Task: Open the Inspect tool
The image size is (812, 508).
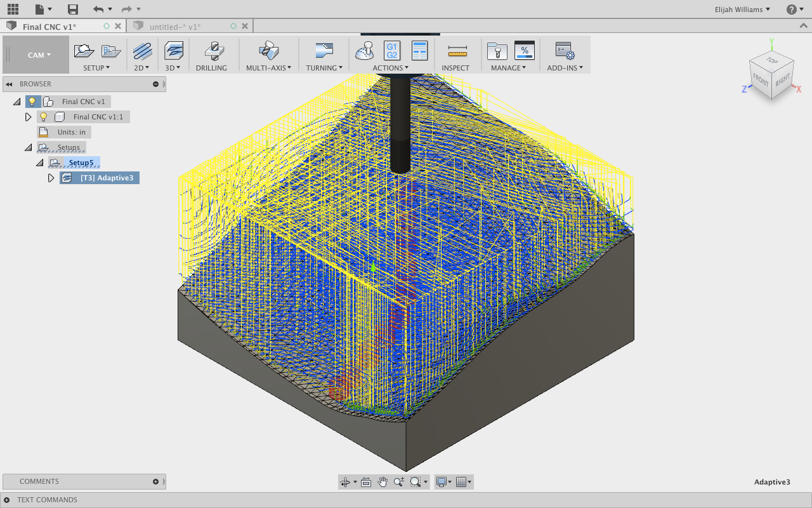Action: coord(456,54)
